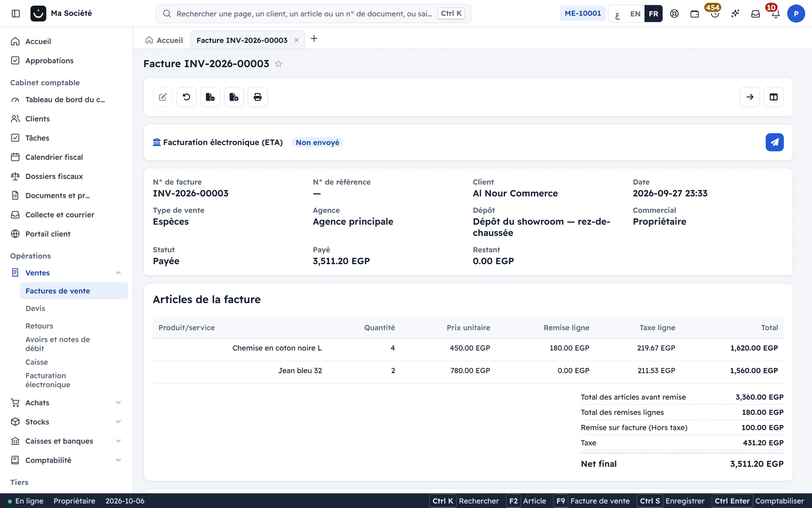Open the inbox tray icon
The image size is (812, 508).
[755, 14]
